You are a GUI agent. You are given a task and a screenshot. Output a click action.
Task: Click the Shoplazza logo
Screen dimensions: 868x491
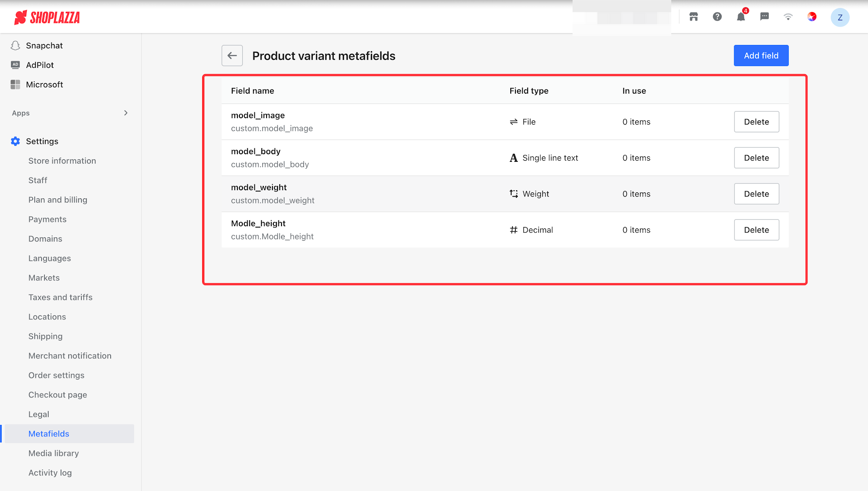tap(47, 17)
